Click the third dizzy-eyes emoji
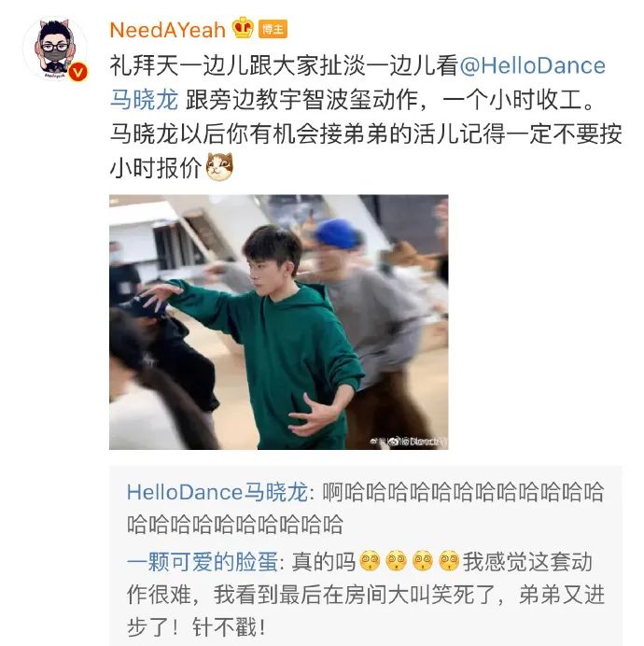The height and width of the screenshot is (646, 644). click(x=422, y=561)
